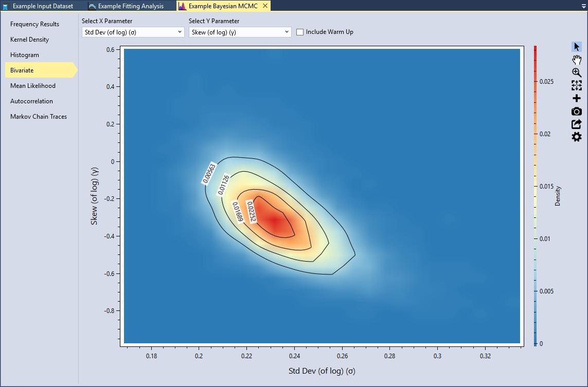Screen dimensions: 588x387
Task: Open the Select Y Parameter dropdown
Action: (x=240, y=32)
